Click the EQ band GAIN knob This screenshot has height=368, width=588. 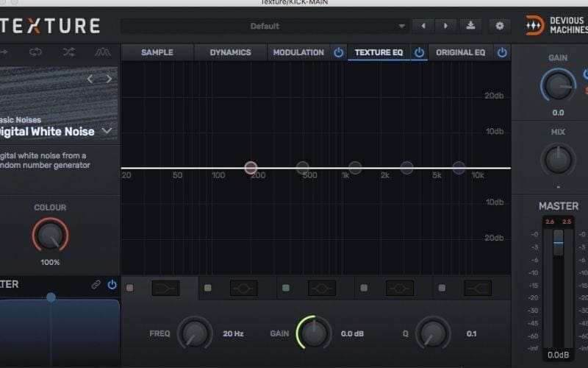pos(314,333)
